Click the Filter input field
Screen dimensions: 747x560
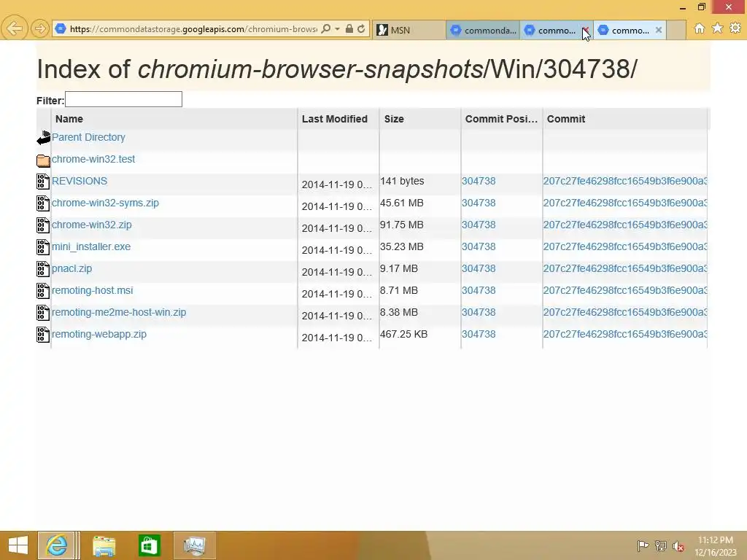pos(123,99)
